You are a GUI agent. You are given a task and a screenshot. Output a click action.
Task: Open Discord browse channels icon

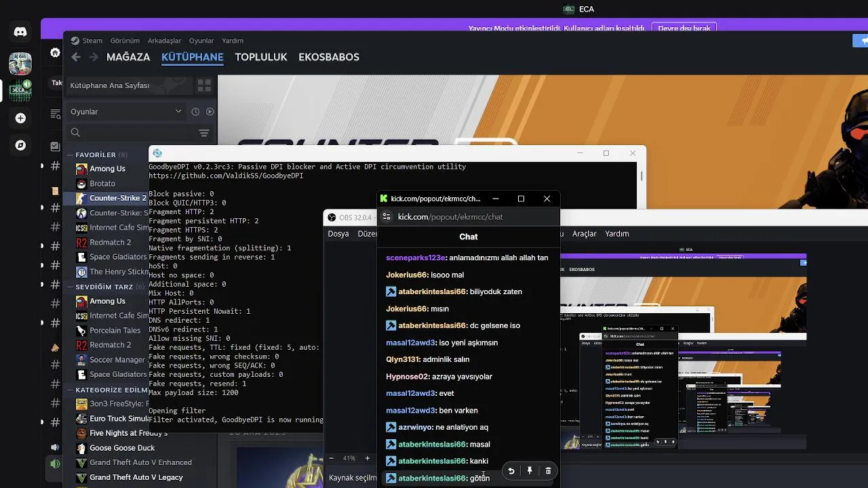pos(55,113)
